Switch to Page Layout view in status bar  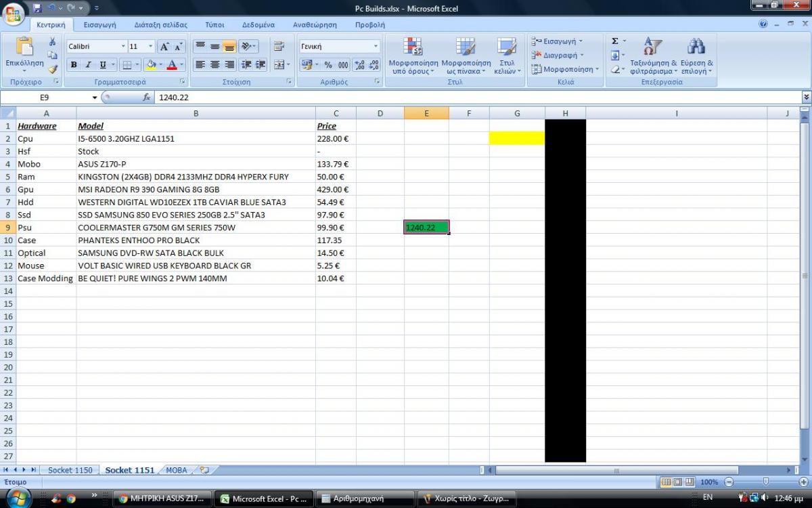point(678,482)
